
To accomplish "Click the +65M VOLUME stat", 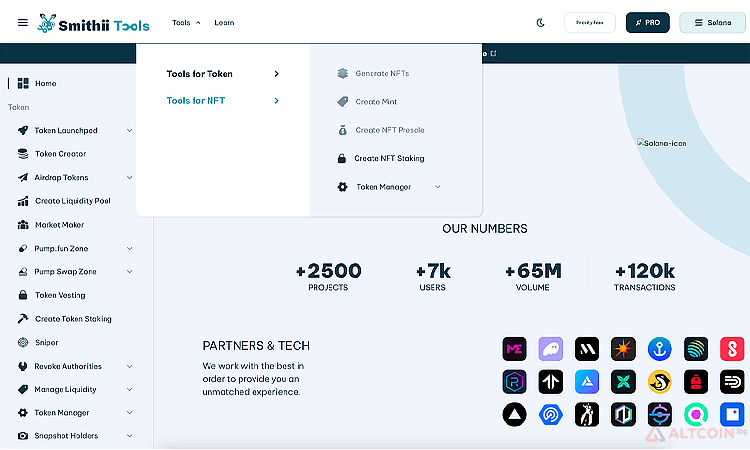I will [x=533, y=276].
